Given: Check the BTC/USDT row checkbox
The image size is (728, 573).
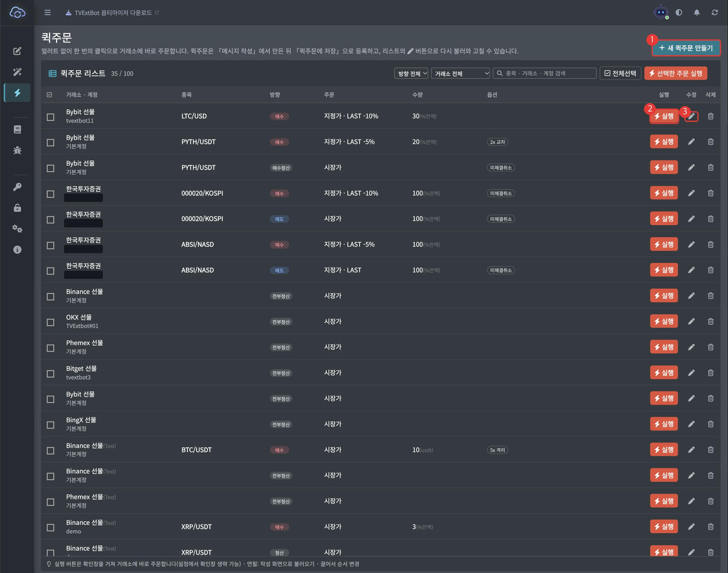Looking at the screenshot, I should (50, 451).
